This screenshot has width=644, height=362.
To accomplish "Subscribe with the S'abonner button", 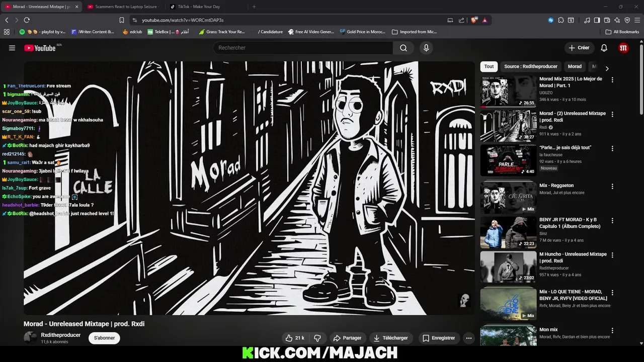I will pyautogui.click(x=104, y=338).
